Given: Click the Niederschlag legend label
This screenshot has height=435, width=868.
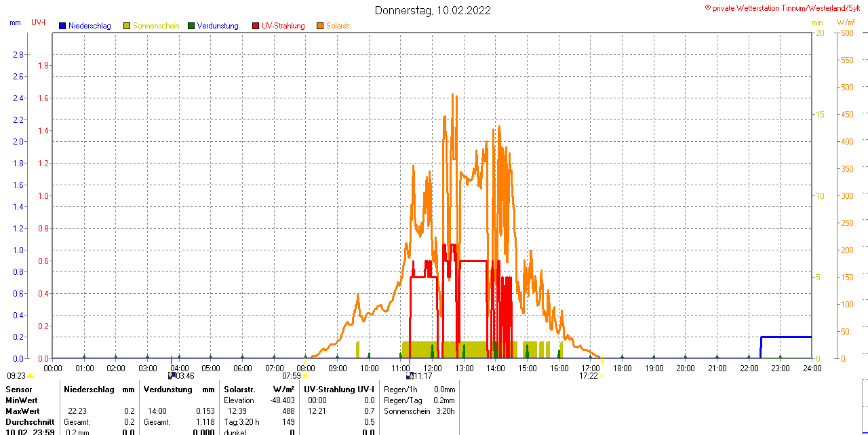Looking at the screenshot, I should click(90, 26).
